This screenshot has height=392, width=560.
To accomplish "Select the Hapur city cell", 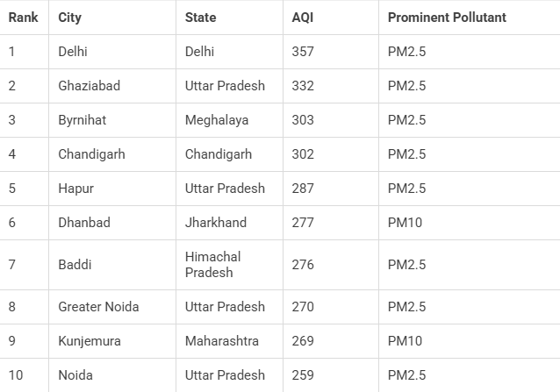I will [75, 189].
